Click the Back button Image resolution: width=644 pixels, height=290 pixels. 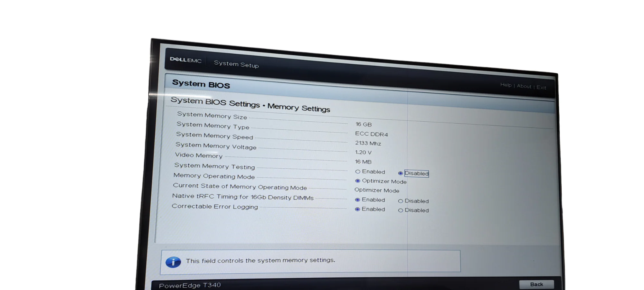536,284
